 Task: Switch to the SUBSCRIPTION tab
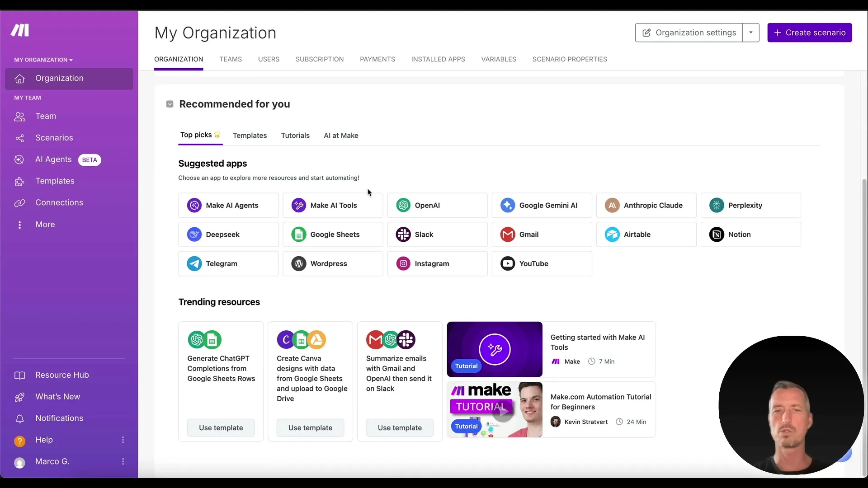point(319,59)
